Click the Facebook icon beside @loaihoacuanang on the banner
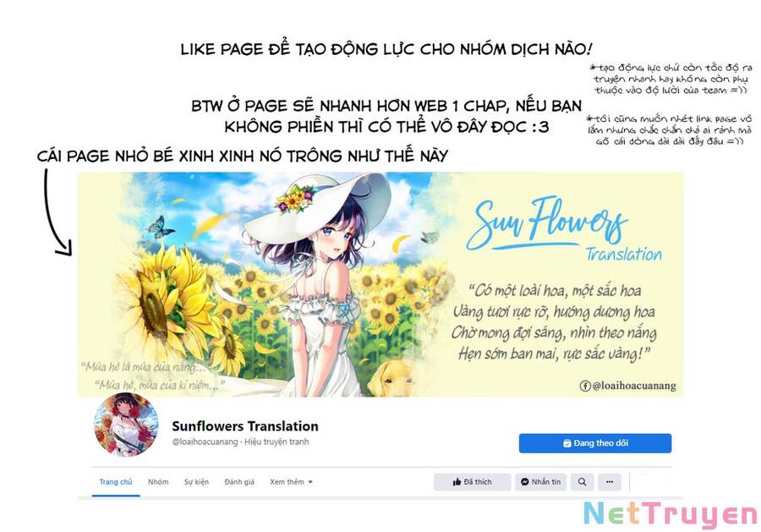Image resolution: width=761 pixels, height=532 pixels. tap(585, 386)
